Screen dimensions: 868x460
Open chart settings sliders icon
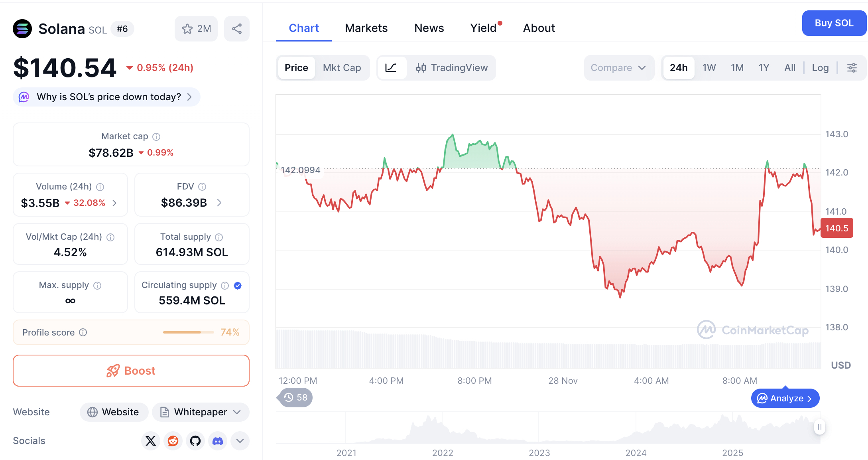coord(852,68)
